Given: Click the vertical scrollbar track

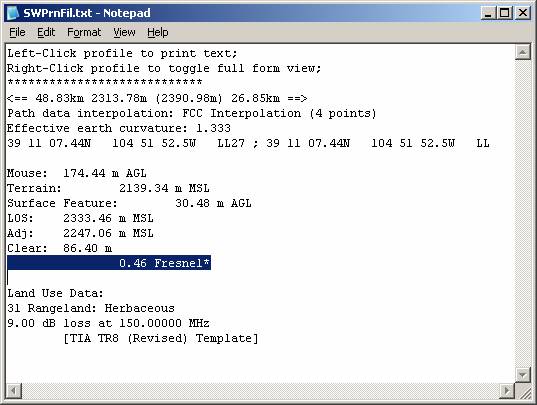Looking at the screenshot, I should click(x=522, y=214).
